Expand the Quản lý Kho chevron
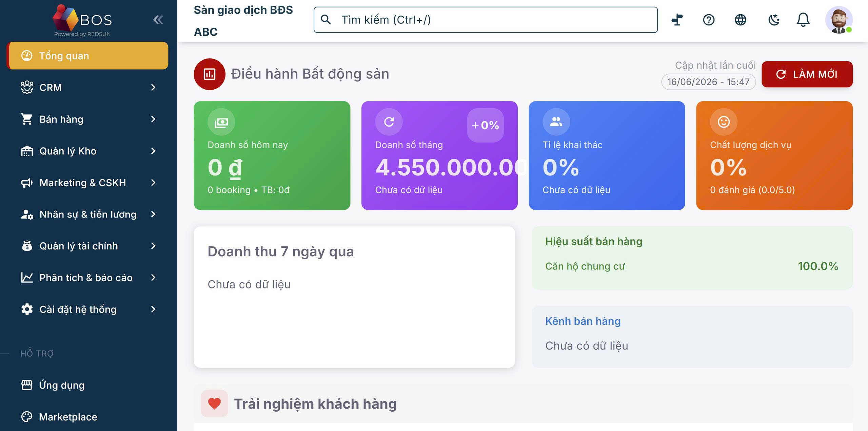Viewport: 868px width, 431px height. pyautogui.click(x=153, y=151)
